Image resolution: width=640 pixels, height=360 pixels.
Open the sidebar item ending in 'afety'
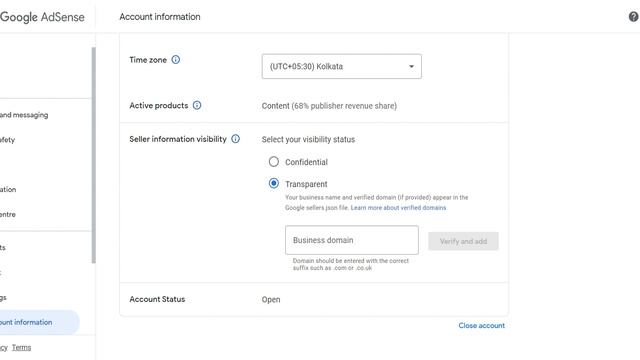click(x=7, y=140)
